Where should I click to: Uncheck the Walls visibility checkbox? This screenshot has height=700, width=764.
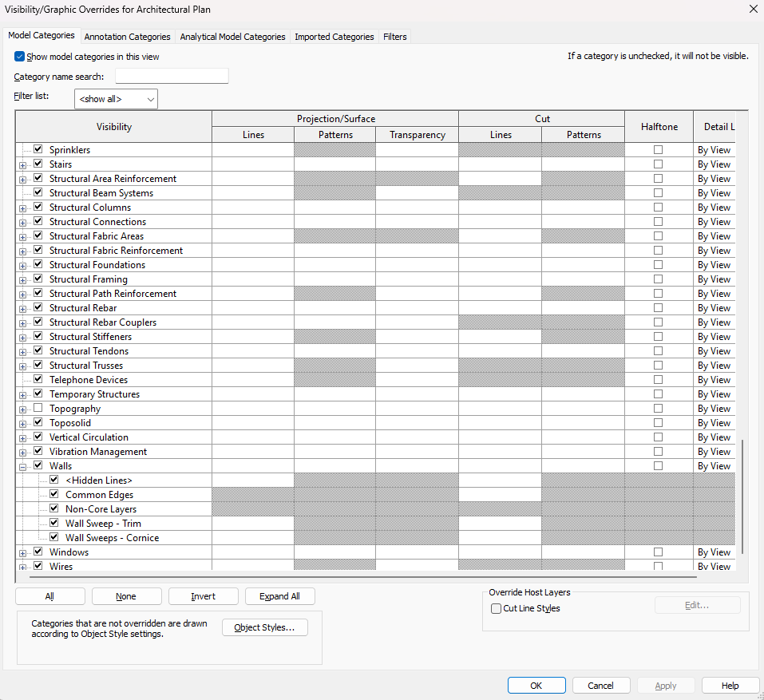37,465
